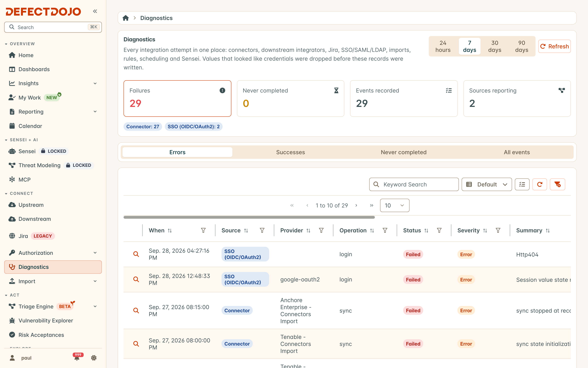
Task: Click the Refresh button
Action: click(554, 46)
